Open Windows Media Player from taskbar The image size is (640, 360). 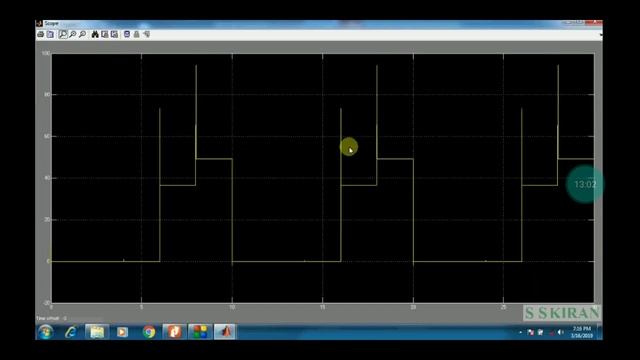click(122, 332)
